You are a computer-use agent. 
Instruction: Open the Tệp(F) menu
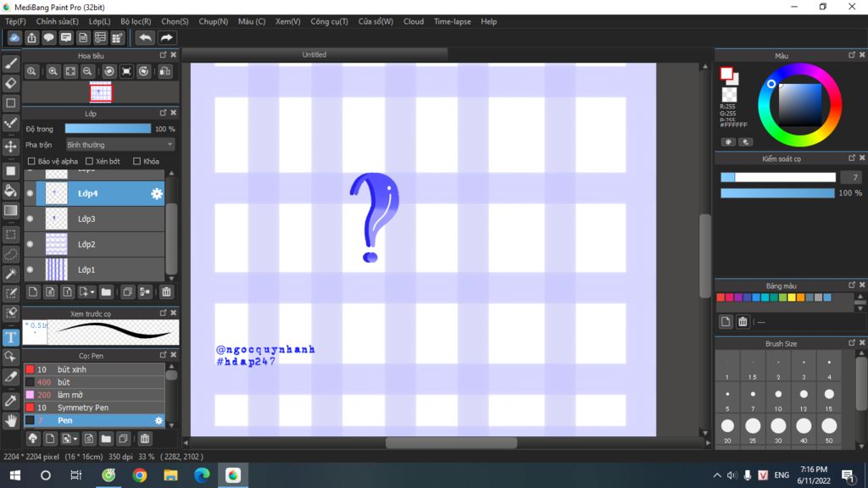coord(15,21)
